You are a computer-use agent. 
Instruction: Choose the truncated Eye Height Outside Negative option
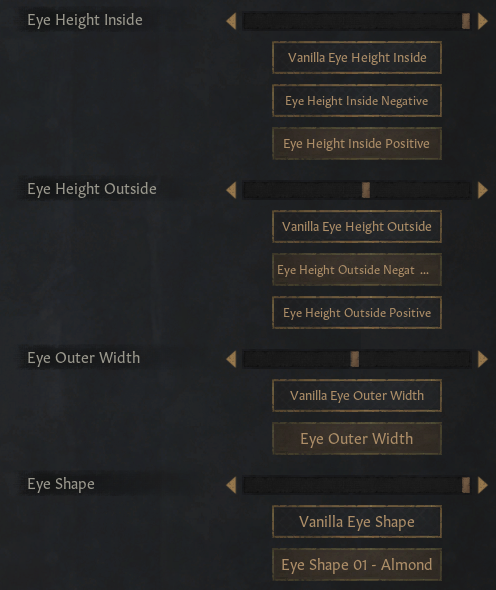[357, 269]
